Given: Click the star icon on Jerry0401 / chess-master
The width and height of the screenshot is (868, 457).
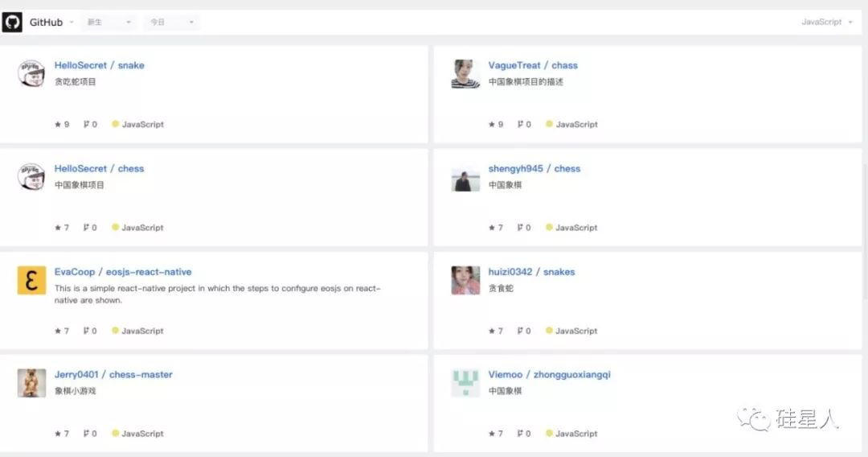Looking at the screenshot, I should click(x=58, y=433).
